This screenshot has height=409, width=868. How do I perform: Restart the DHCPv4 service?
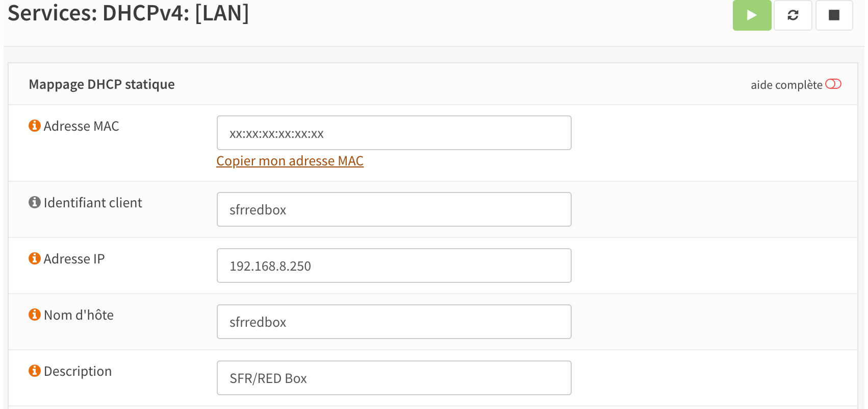click(793, 15)
